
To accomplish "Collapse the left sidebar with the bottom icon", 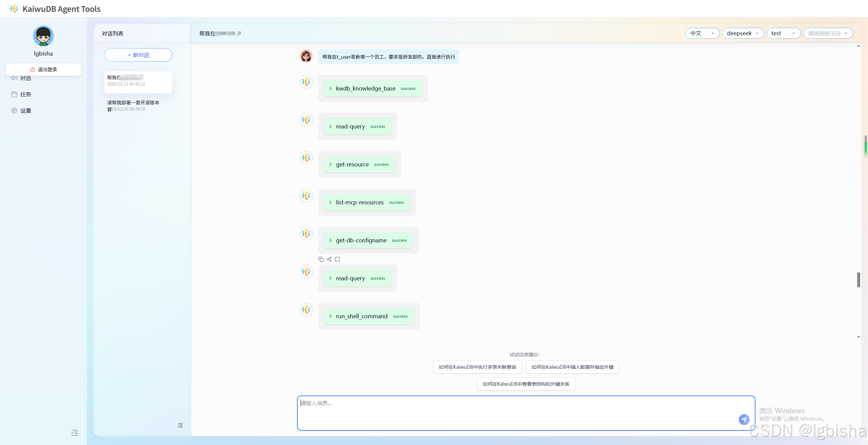I will pyautogui.click(x=75, y=432).
